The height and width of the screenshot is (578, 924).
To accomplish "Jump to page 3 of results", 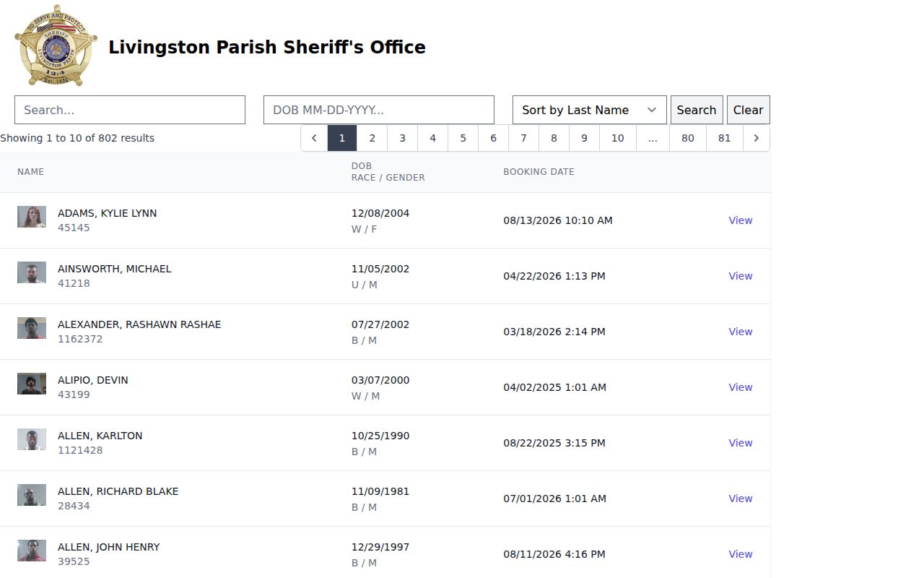I will tap(403, 138).
